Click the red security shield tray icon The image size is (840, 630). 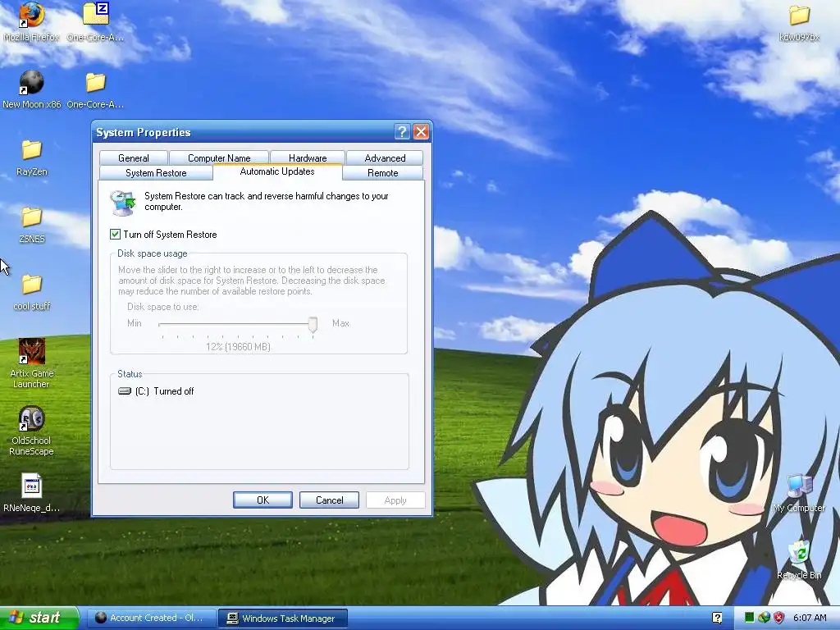pos(779,618)
